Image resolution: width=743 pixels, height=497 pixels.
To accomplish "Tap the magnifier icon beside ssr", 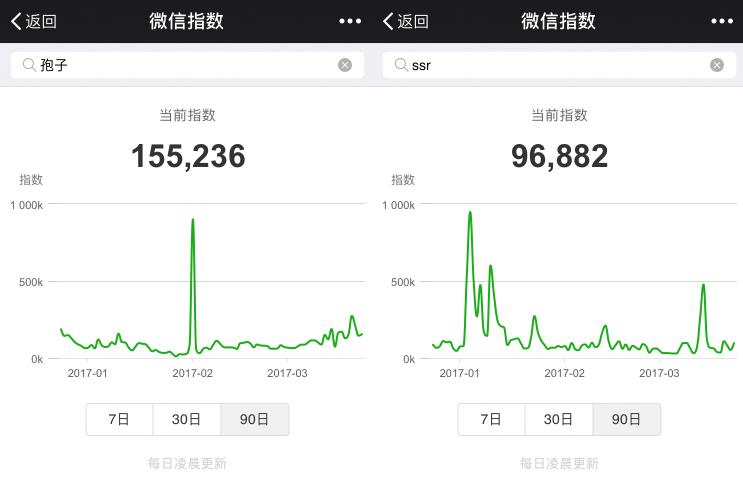I will (x=401, y=65).
